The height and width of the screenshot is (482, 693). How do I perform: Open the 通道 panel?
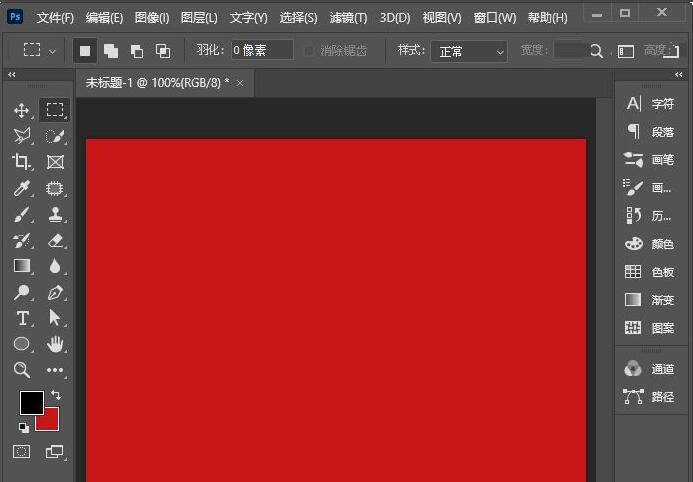pos(650,369)
